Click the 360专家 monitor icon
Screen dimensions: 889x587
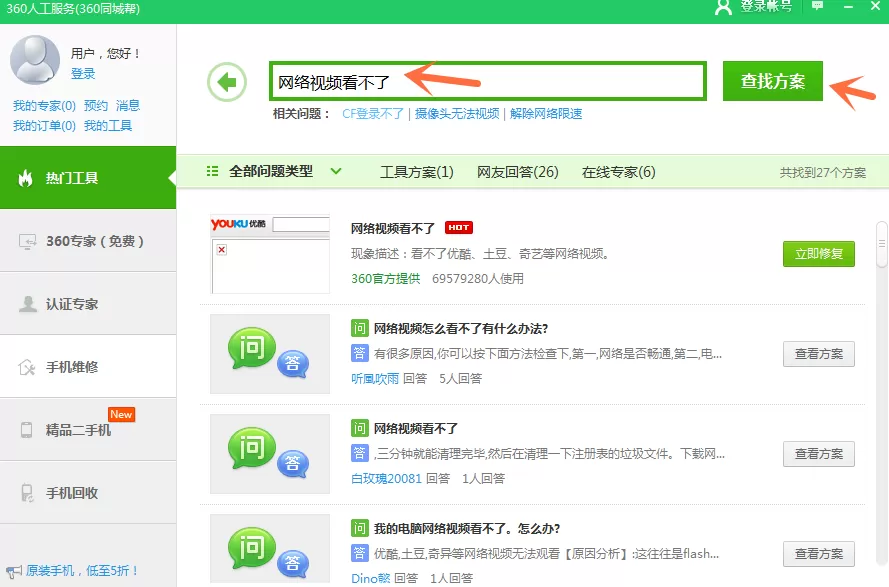pos(27,242)
